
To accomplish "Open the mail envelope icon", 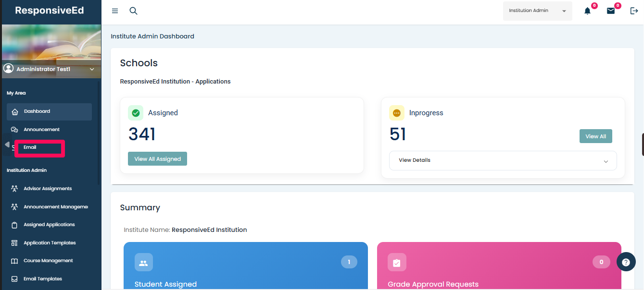I will coord(611,11).
